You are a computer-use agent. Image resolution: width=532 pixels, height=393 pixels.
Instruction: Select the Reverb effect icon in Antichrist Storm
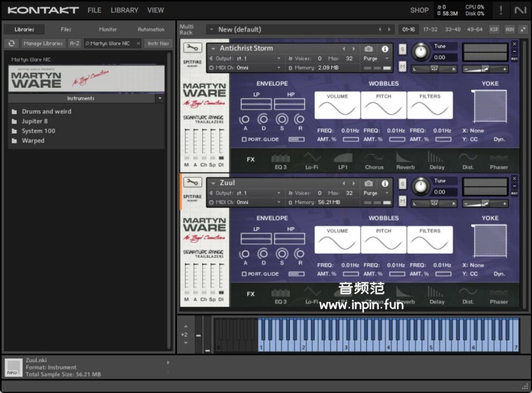pos(405,158)
